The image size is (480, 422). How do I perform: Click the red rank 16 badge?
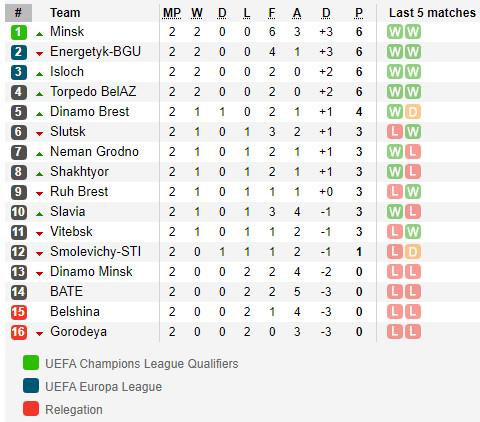19,332
